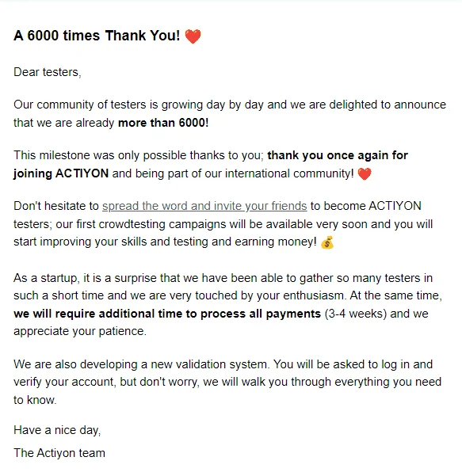
Task: Click 'The Actiyon team' signature
Action: tap(59, 453)
